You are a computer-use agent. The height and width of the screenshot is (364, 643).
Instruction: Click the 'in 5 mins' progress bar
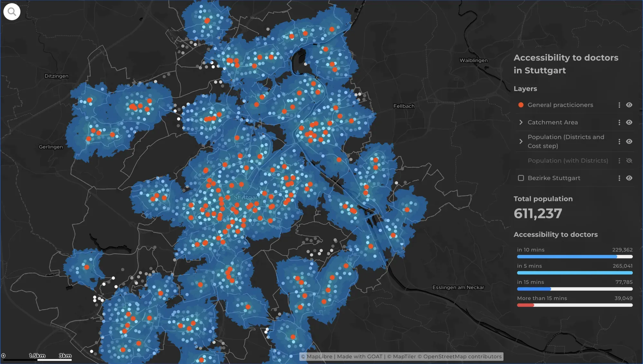point(575,273)
